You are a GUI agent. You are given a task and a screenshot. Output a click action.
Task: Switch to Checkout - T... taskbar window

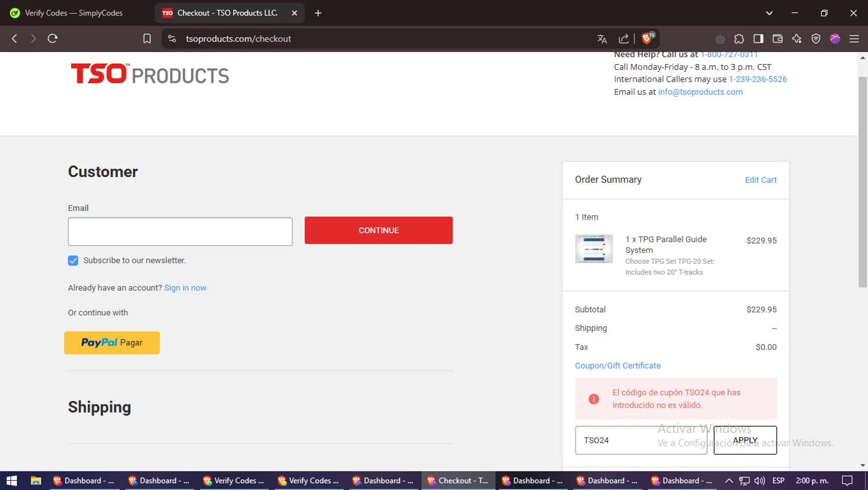(458, 481)
